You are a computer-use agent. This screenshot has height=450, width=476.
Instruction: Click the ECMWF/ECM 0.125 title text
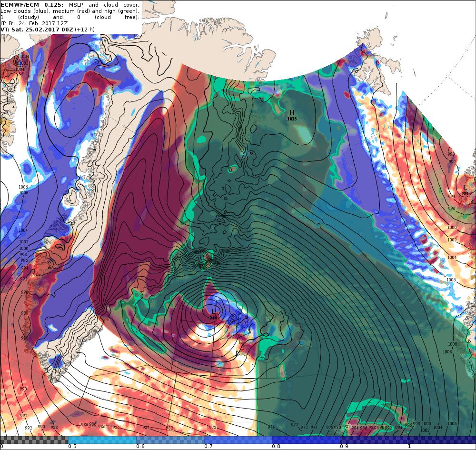click(x=32, y=5)
